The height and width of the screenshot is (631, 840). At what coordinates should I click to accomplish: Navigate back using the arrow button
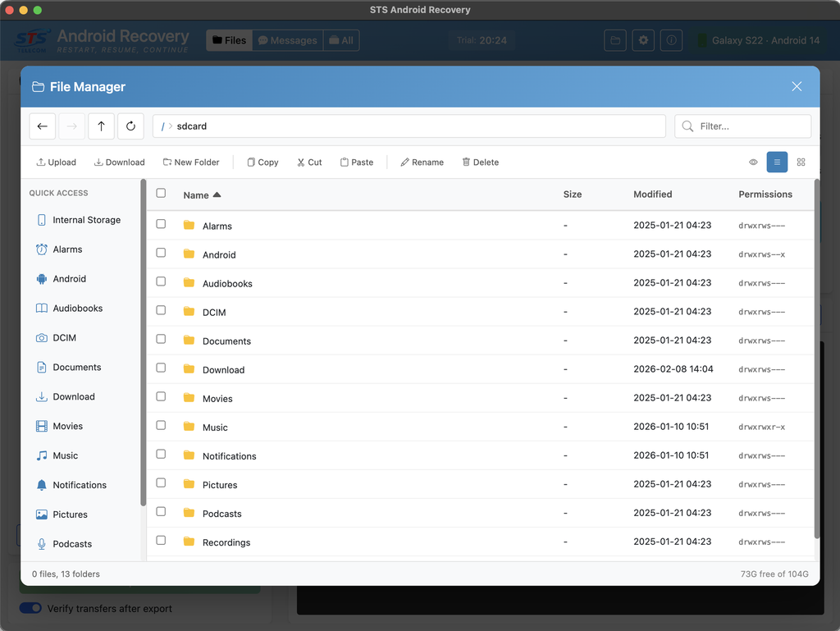tap(42, 126)
